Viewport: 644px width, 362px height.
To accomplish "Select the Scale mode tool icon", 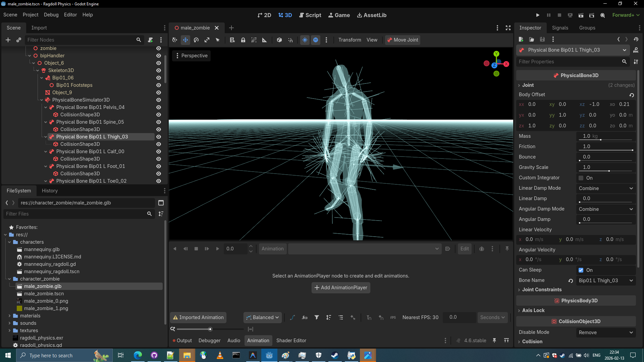I will [x=207, y=40].
